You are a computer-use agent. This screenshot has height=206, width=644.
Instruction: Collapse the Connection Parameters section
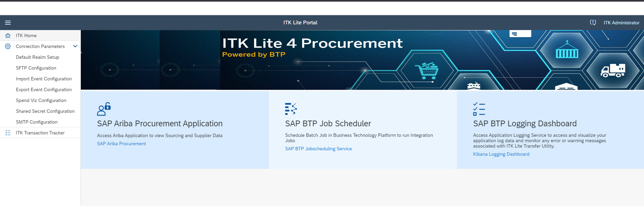(x=75, y=46)
